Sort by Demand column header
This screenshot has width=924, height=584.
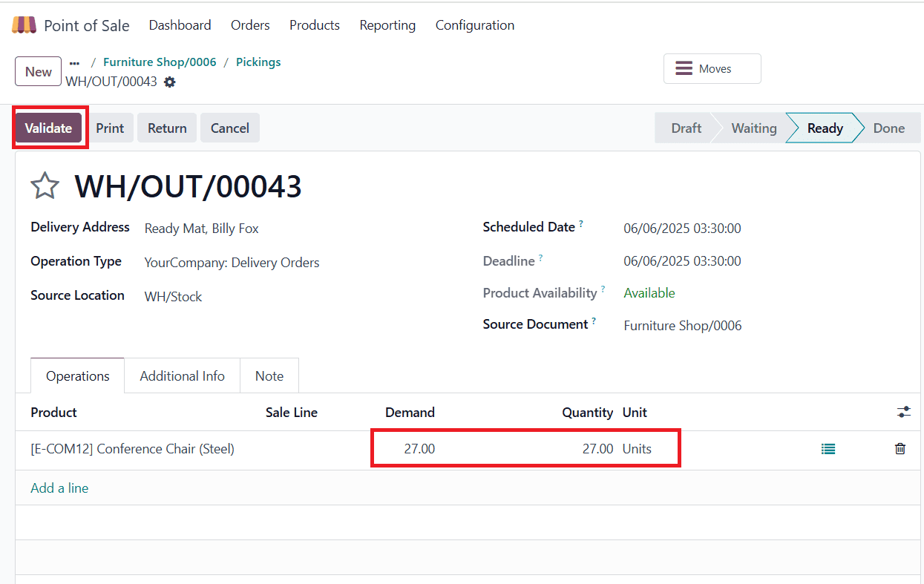click(x=410, y=413)
